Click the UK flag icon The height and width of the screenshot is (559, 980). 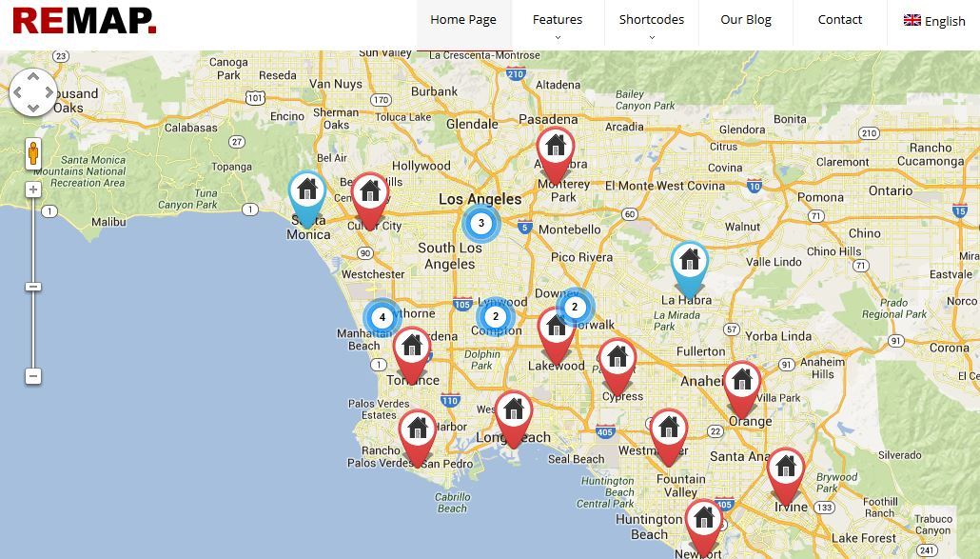coord(911,20)
